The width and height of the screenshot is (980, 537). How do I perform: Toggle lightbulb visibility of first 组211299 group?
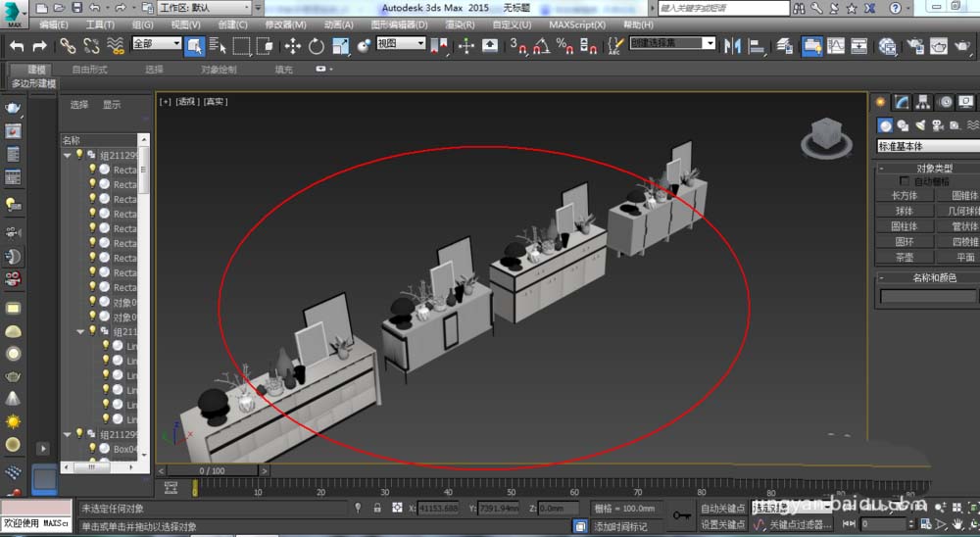tap(80, 155)
